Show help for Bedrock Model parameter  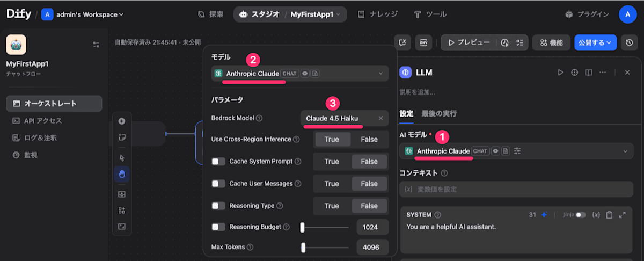coord(259,118)
